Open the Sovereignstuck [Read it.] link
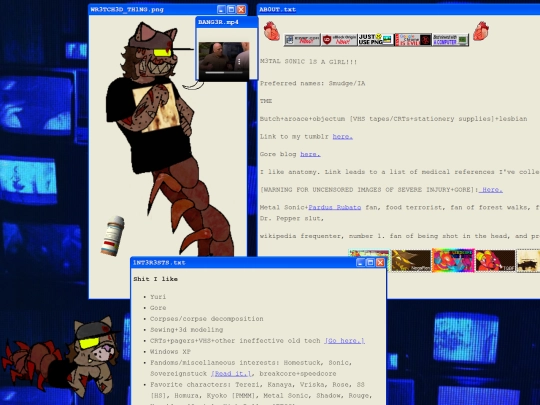Image resolution: width=540 pixels, height=405 pixels. [x=231, y=374]
